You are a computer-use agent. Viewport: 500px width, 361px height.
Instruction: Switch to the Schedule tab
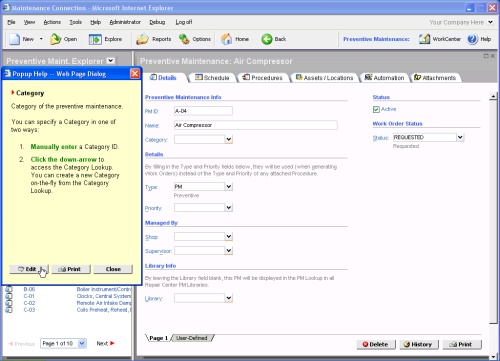212,78
